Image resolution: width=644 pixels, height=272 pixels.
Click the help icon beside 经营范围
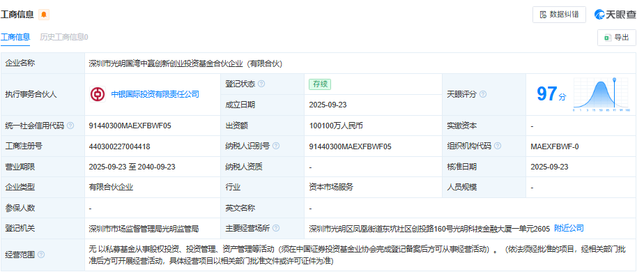pos(40,255)
